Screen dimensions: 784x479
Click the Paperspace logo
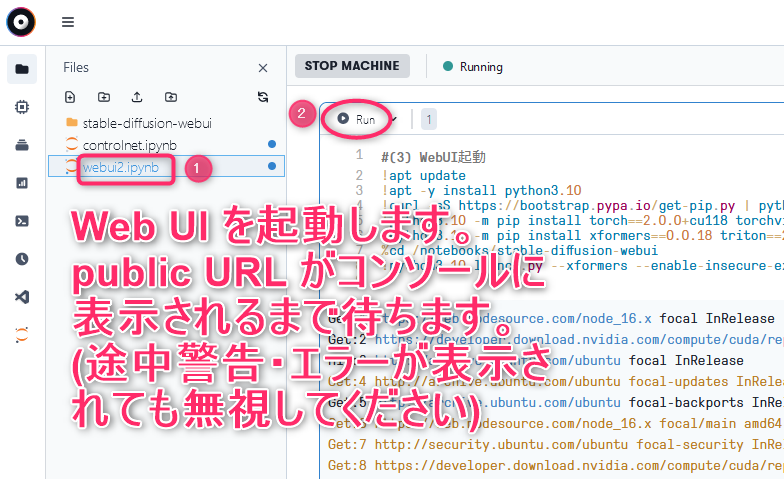(21, 22)
